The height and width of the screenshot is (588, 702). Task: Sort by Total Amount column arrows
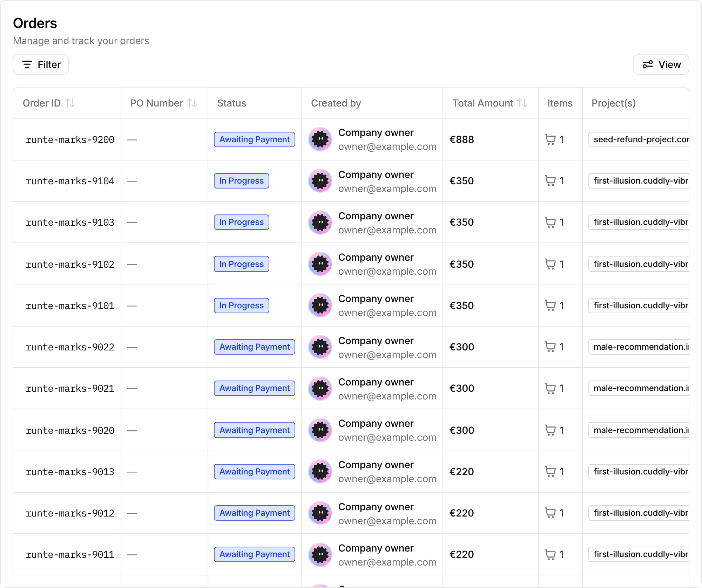point(522,103)
